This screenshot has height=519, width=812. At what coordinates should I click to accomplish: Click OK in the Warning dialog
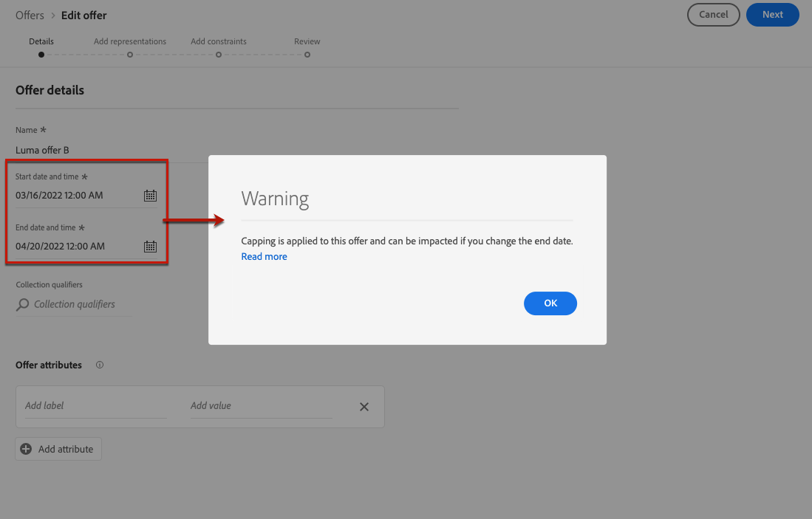(550, 303)
